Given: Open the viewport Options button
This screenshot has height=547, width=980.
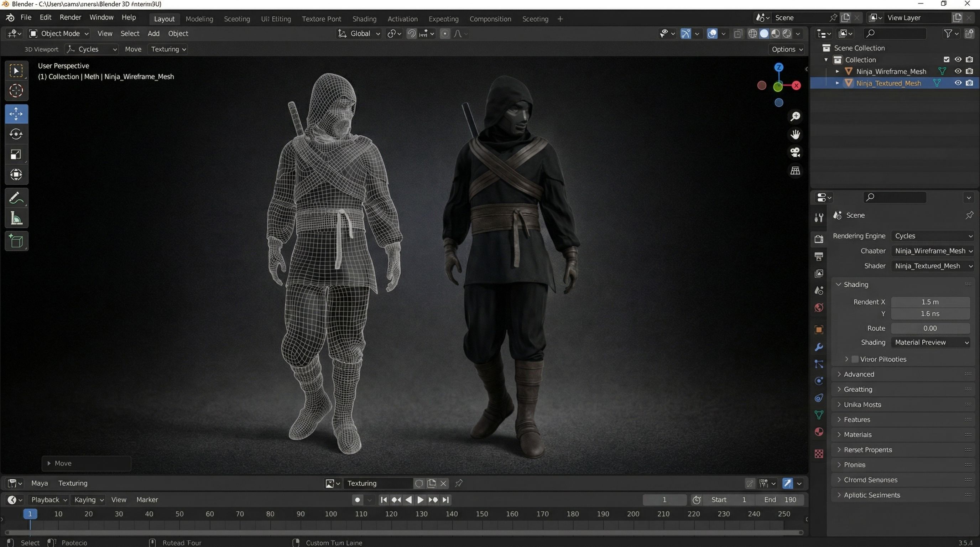Looking at the screenshot, I should tap(786, 49).
